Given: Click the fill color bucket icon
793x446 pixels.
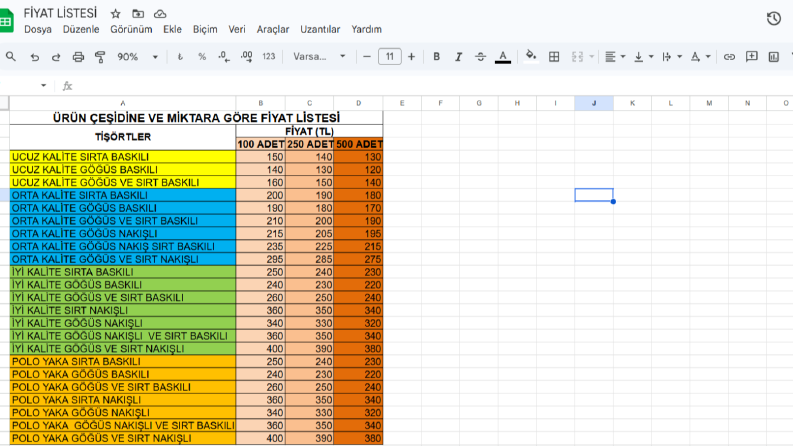Looking at the screenshot, I should point(531,56).
